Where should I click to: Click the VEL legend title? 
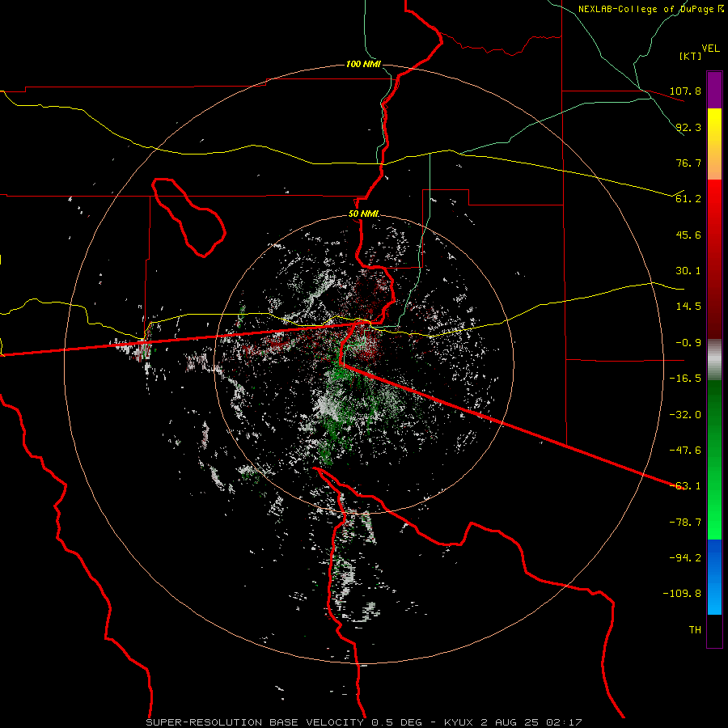[710, 49]
